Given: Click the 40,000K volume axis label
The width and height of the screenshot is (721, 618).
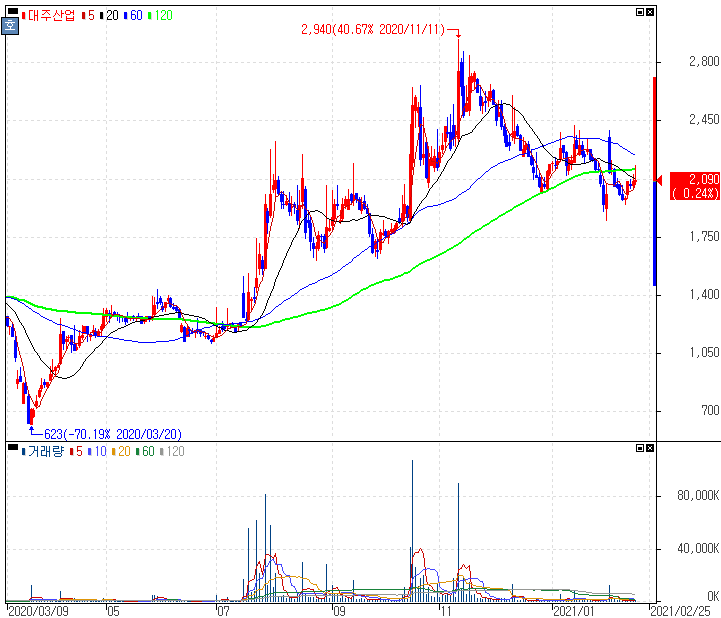Looking at the screenshot, I should (698, 548).
